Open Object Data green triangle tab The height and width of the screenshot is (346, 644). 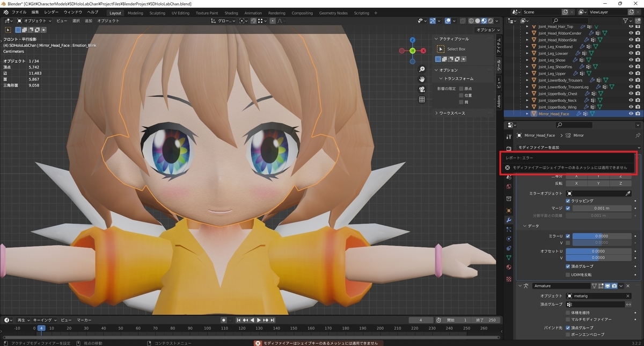[x=509, y=258]
